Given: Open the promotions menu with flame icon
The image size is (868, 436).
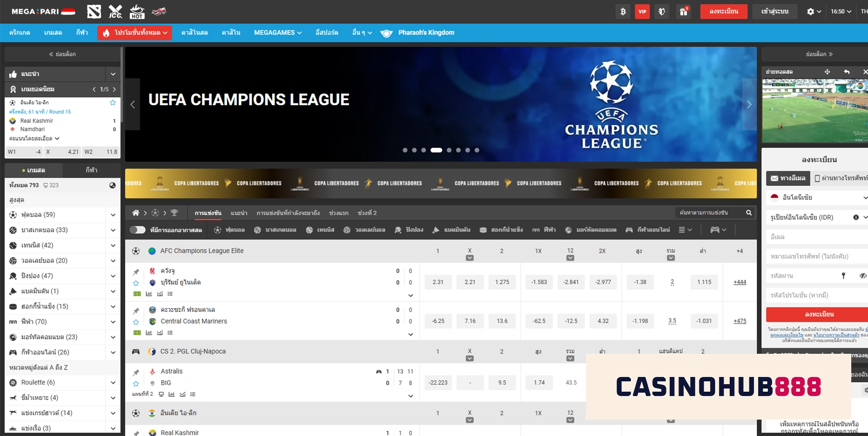Looking at the screenshot, I should 135,33.
